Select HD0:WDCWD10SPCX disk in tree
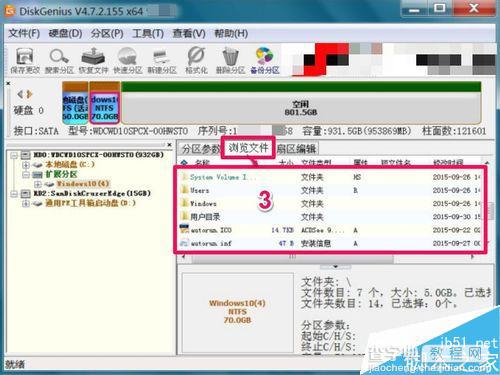Viewport: 500px width, 375px height. [x=99, y=155]
